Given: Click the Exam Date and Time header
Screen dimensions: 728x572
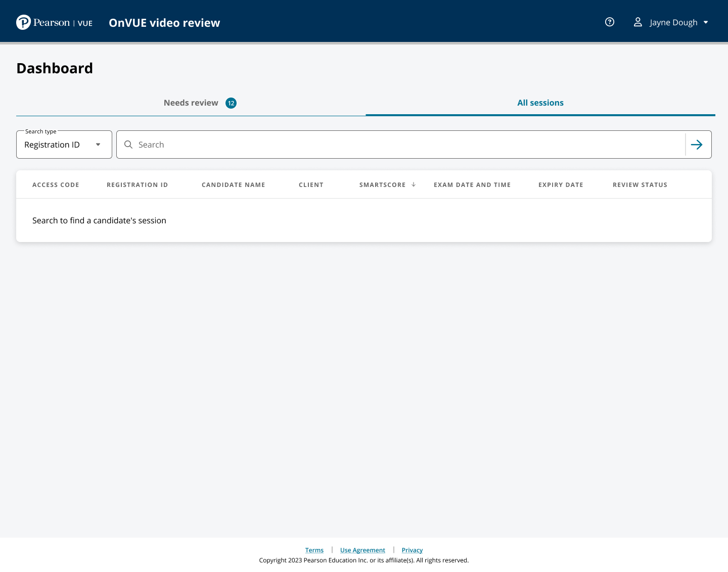Looking at the screenshot, I should (472, 185).
